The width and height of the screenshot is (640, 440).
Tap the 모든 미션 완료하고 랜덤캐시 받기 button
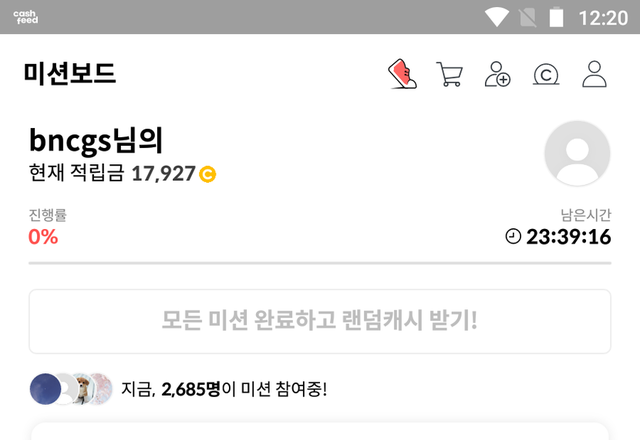pyautogui.click(x=320, y=321)
